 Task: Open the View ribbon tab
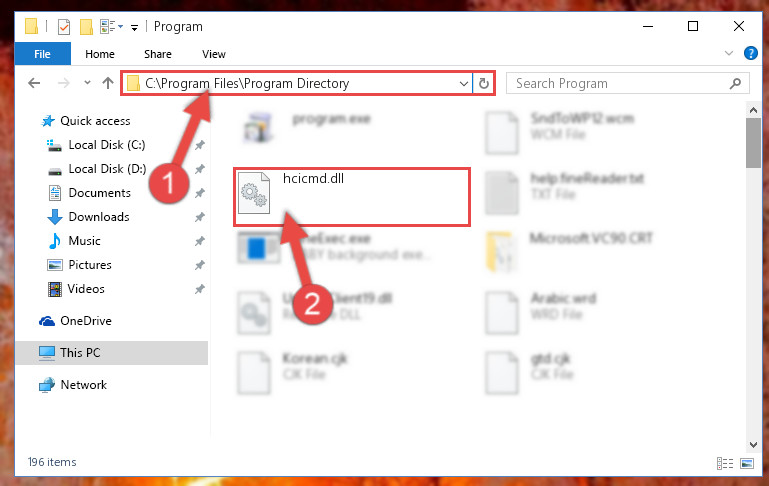(214, 54)
